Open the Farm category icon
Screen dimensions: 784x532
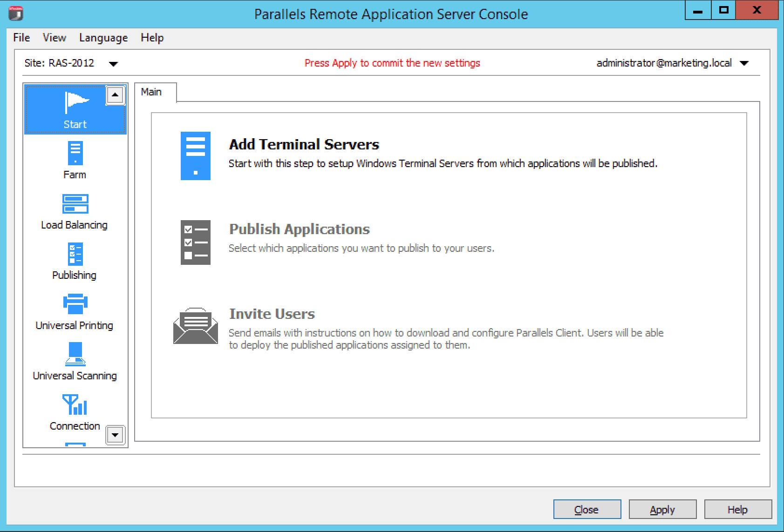[75, 154]
